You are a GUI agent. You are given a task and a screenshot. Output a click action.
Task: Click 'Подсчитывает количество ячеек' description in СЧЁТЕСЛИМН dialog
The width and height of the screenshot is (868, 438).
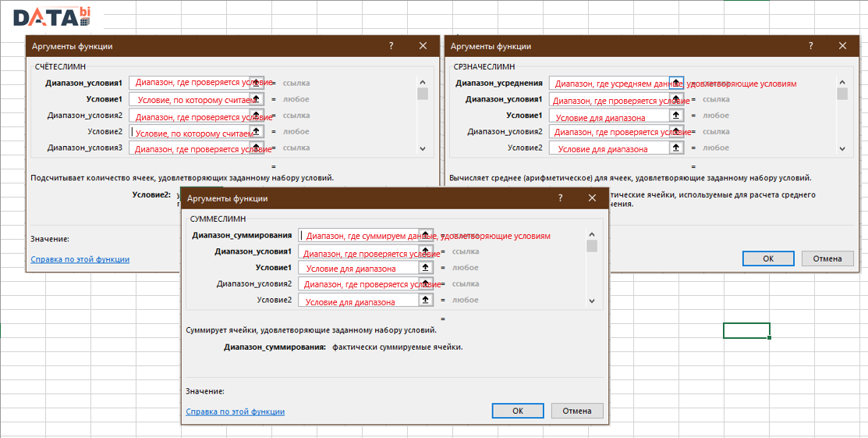(182, 178)
